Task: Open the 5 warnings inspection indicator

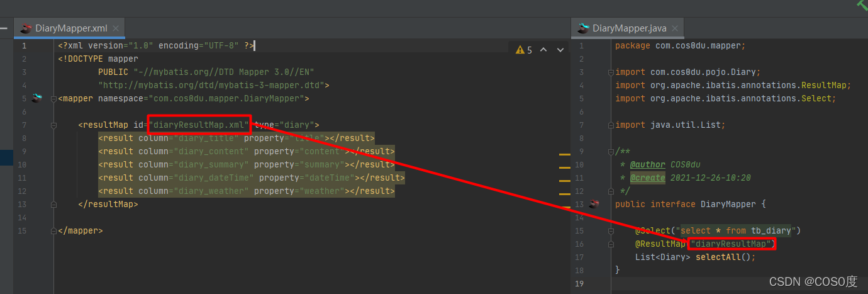Action: tap(524, 50)
